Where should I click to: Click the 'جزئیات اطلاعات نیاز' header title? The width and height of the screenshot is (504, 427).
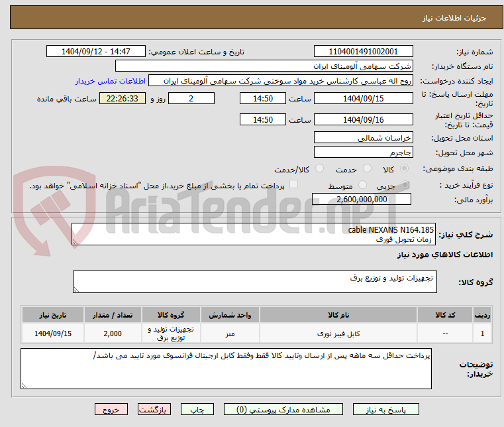[x=454, y=18]
